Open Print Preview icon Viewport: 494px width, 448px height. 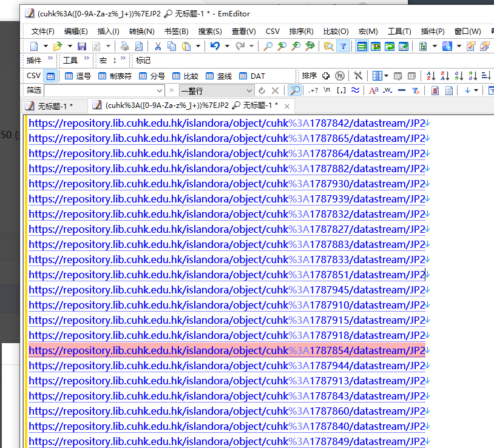(x=138, y=47)
